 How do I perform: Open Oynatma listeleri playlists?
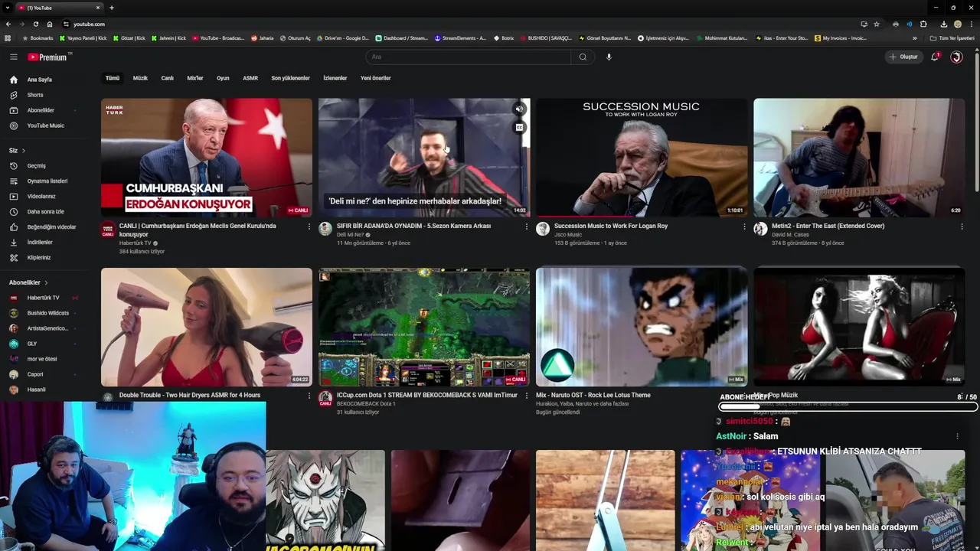point(47,181)
